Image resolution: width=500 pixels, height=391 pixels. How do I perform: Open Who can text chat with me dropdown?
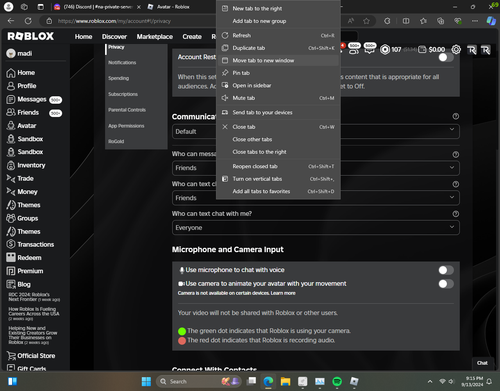[x=316, y=228]
